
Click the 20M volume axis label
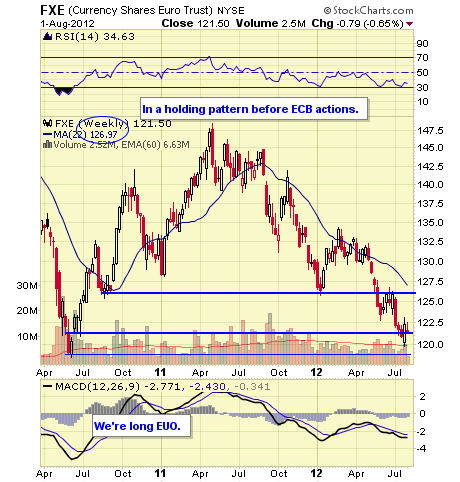point(27,310)
